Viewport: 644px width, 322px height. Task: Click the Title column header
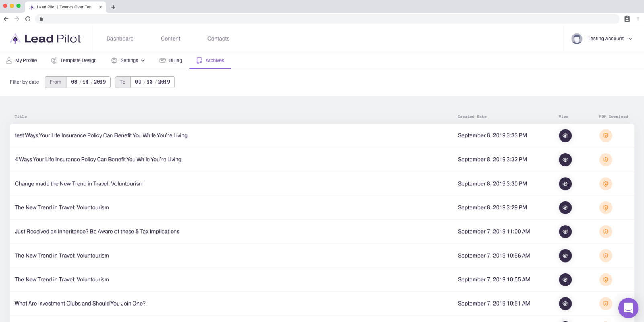pyautogui.click(x=21, y=117)
